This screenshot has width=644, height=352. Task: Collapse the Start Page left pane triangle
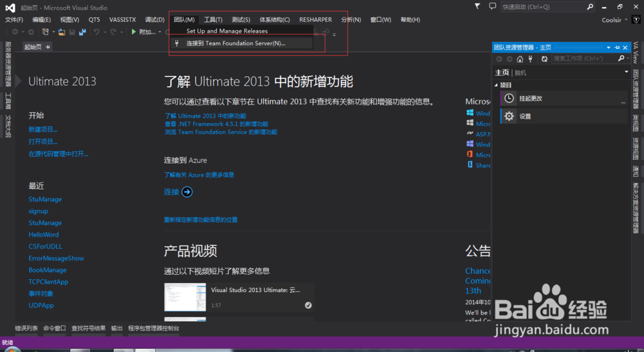(18, 81)
